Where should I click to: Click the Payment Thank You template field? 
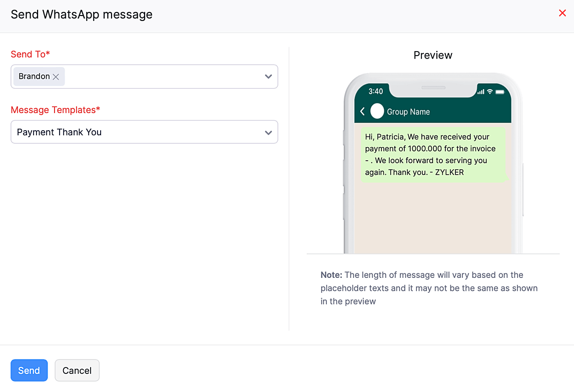[145, 132]
